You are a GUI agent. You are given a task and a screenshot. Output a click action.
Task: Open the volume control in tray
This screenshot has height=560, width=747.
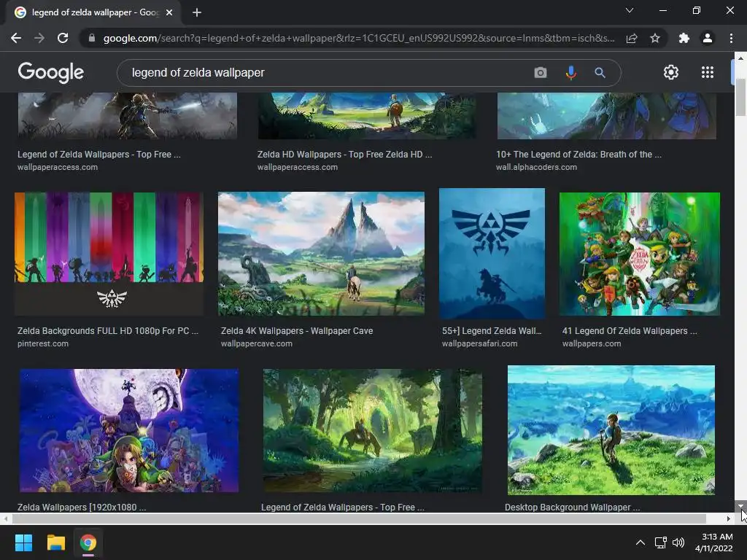click(678, 542)
